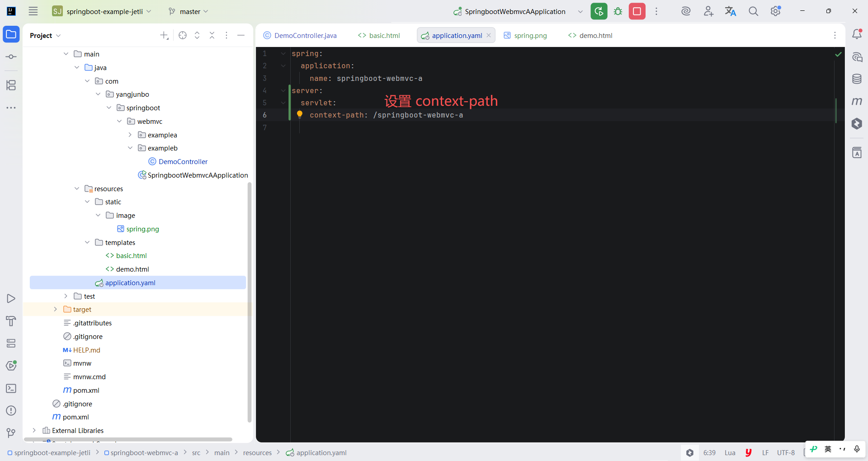The width and height of the screenshot is (868, 461).
Task: Collapse the main folder
Action: [66, 54]
